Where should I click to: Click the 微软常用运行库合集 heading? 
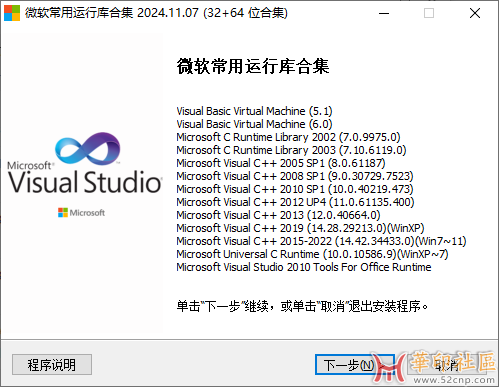[x=253, y=66]
